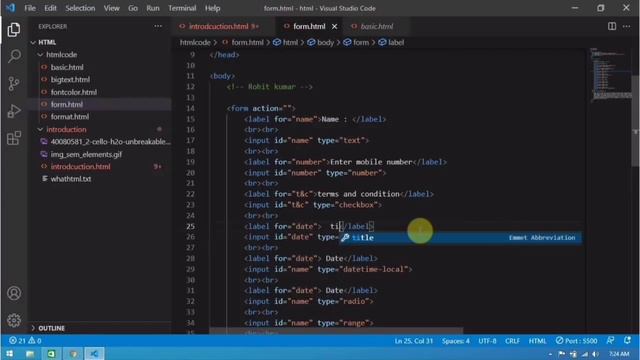Open format.html in the explorer
Viewport: 640px width, 360px height.
pos(70,117)
